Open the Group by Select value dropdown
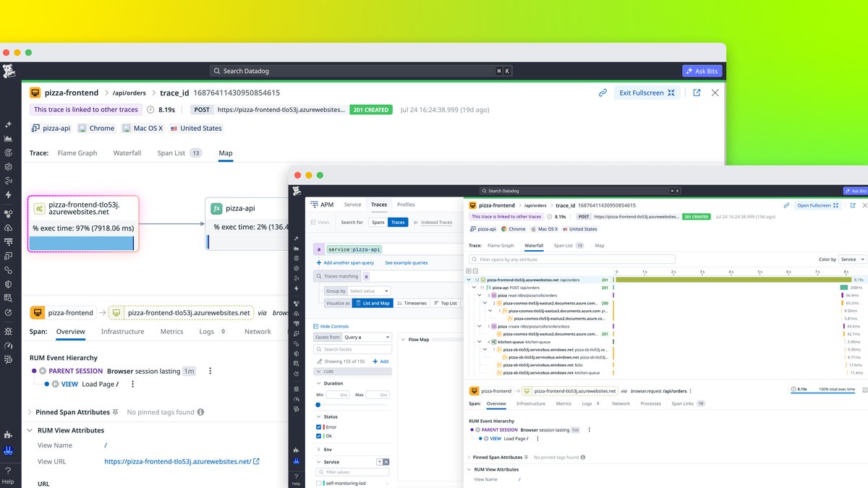The height and width of the screenshot is (488, 868). point(367,291)
